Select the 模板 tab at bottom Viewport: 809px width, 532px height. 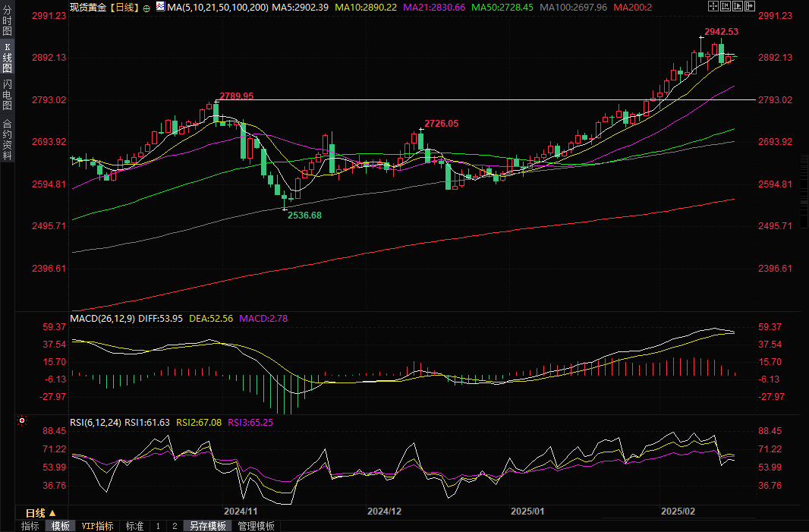tap(60, 526)
